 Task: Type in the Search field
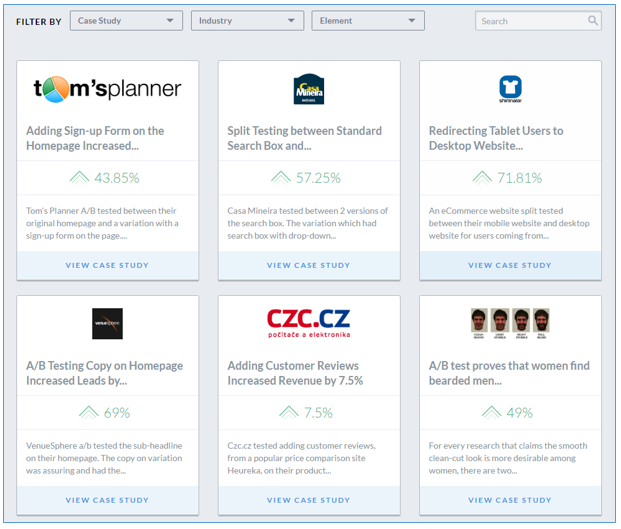click(528, 21)
